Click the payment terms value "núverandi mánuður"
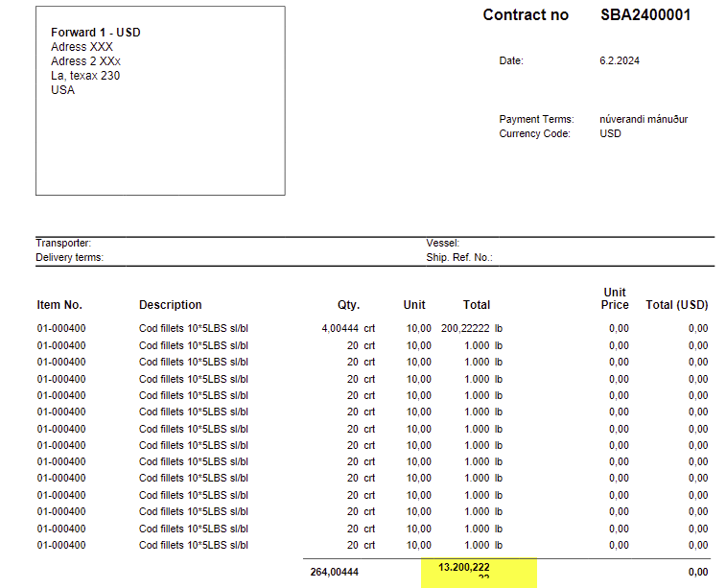Screen dimensions: 726x588 [x=644, y=119]
